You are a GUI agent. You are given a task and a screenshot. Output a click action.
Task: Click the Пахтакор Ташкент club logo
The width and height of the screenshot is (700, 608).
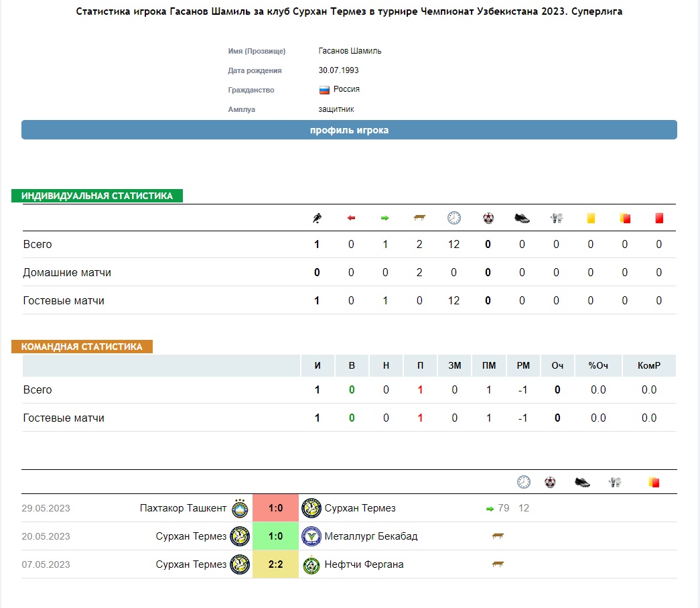(240, 508)
